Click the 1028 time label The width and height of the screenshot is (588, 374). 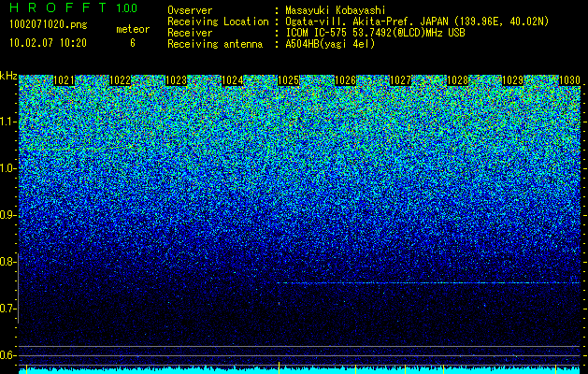tap(458, 80)
